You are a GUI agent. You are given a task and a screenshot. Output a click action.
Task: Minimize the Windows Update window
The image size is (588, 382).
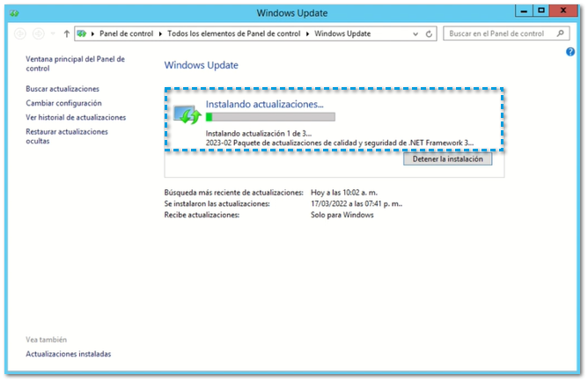pyautogui.click(x=524, y=11)
